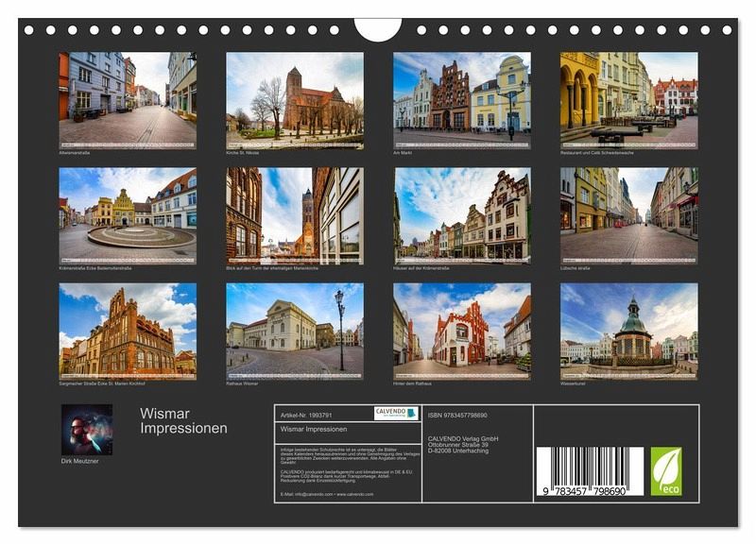Image resolution: width=756 pixels, height=545 pixels.
Task: Open the Wasserkunst pavilion photo
Action: tap(629, 332)
